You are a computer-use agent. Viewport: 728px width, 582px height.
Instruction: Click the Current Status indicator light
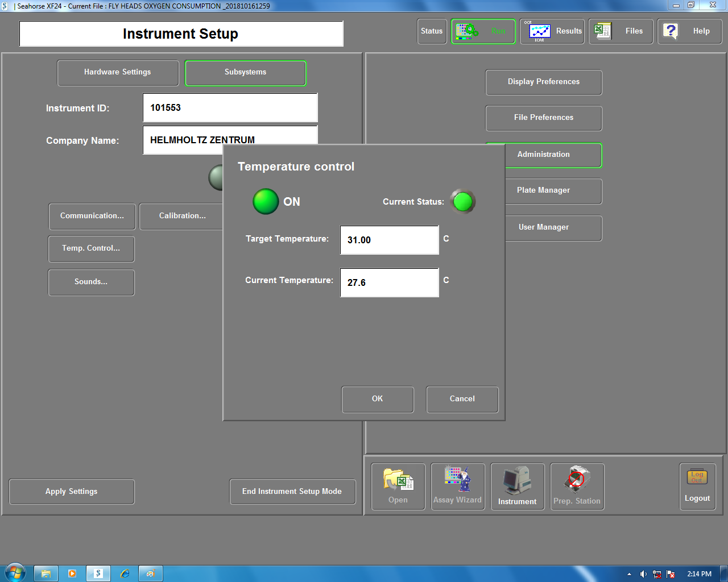coord(463,201)
